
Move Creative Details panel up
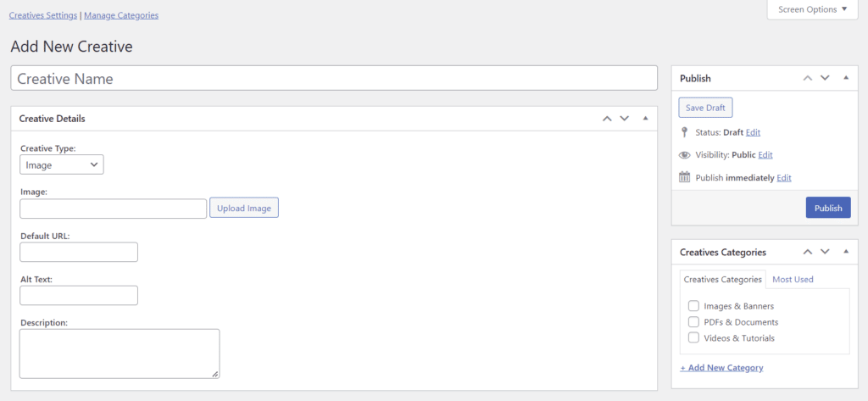click(607, 119)
